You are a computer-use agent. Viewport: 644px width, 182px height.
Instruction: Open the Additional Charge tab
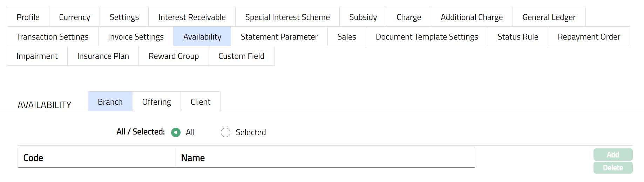[x=472, y=17]
